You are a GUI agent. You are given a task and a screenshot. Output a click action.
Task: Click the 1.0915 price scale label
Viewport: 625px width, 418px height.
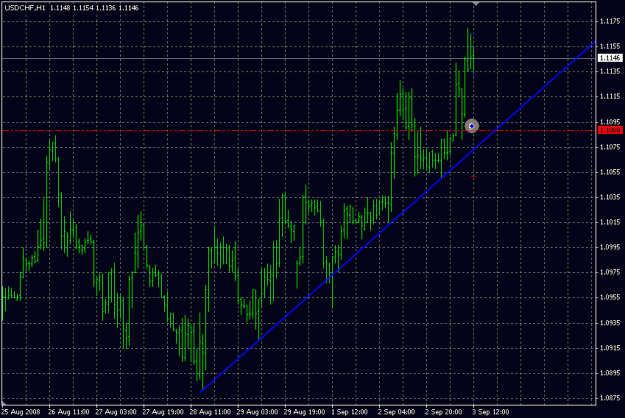point(610,348)
